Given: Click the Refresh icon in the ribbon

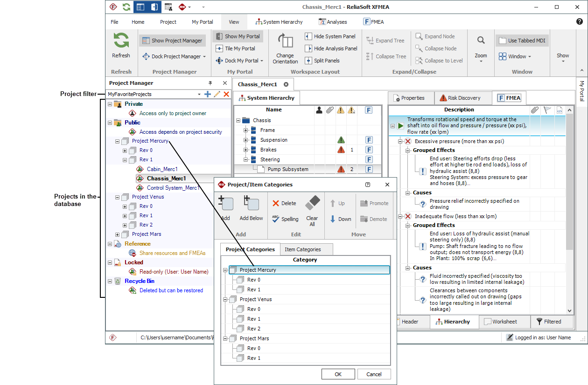Looking at the screenshot, I should coord(121,41).
